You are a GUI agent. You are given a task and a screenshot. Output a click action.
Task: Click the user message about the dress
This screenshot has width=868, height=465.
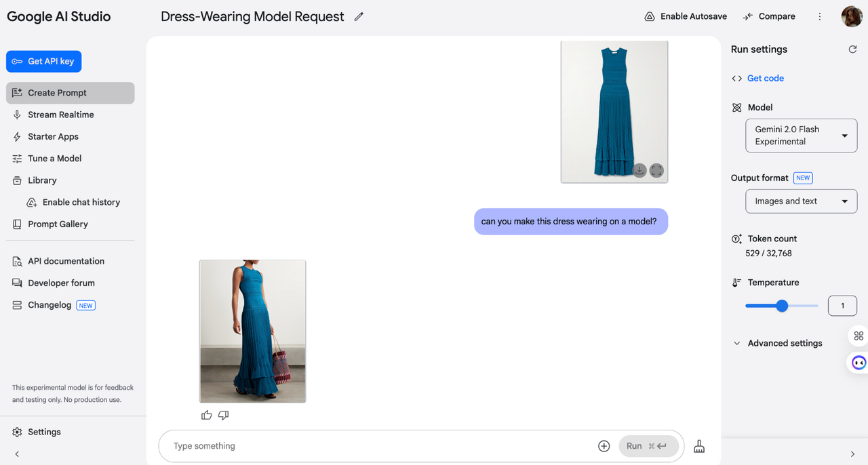571,222
